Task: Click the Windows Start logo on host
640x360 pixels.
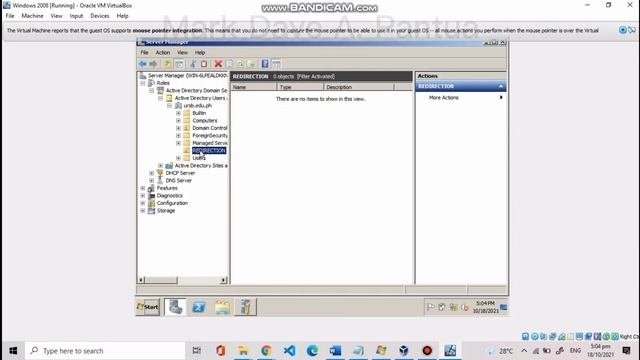Action: (13, 351)
